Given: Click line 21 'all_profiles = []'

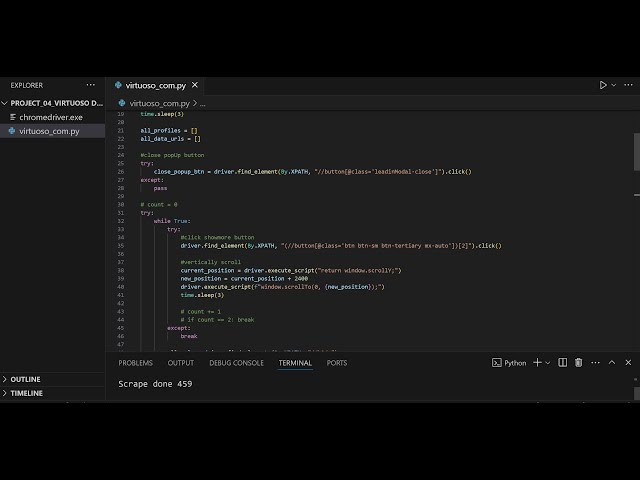Looking at the screenshot, I should click(x=169, y=131).
